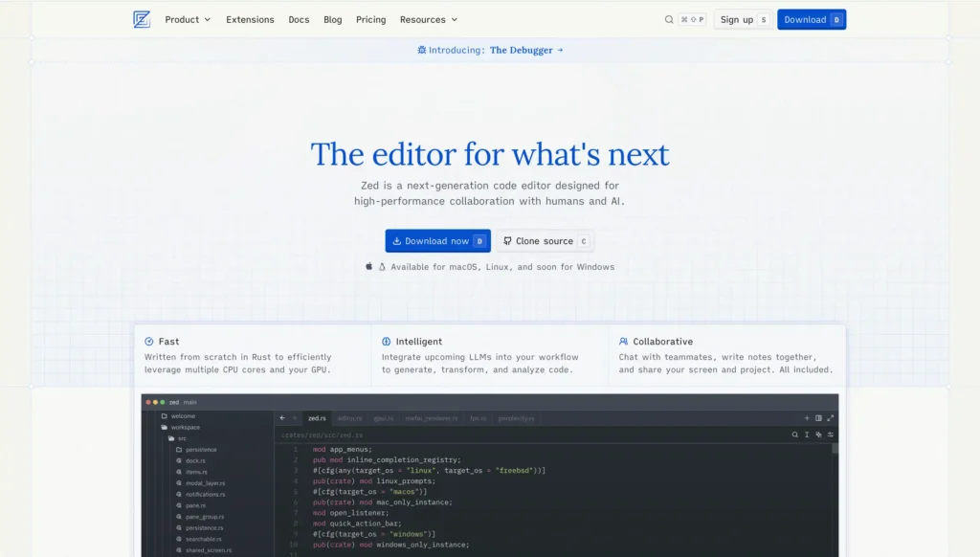Image resolution: width=980 pixels, height=557 pixels.
Task: Click the bug icon beside Introducing
Action: [x=422, y=50]
